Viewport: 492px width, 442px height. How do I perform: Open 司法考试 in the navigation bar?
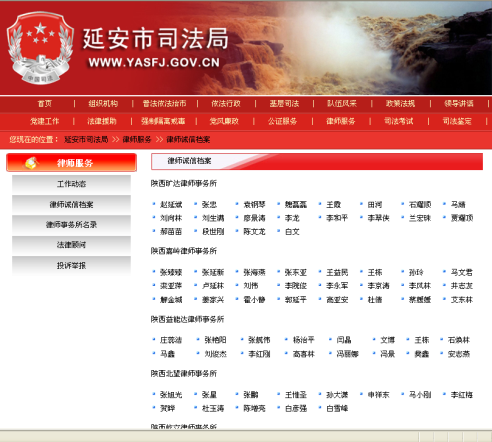pyautogui.click(x=398, y=121)
